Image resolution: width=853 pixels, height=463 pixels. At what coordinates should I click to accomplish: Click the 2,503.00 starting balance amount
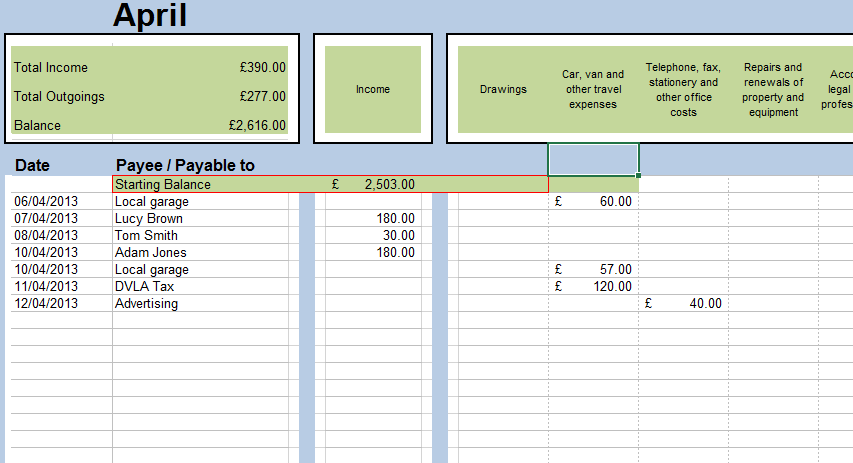pos(390,184)
